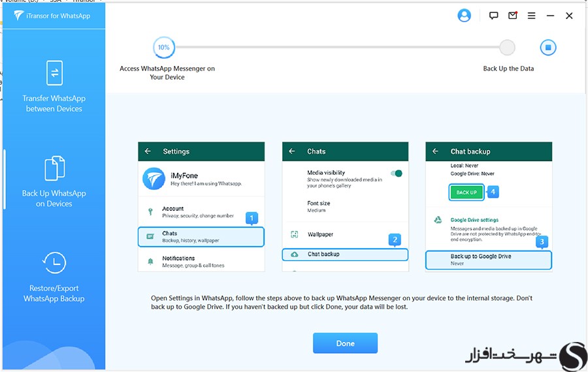Minimize the iTransor window

(x=550, y=16)
